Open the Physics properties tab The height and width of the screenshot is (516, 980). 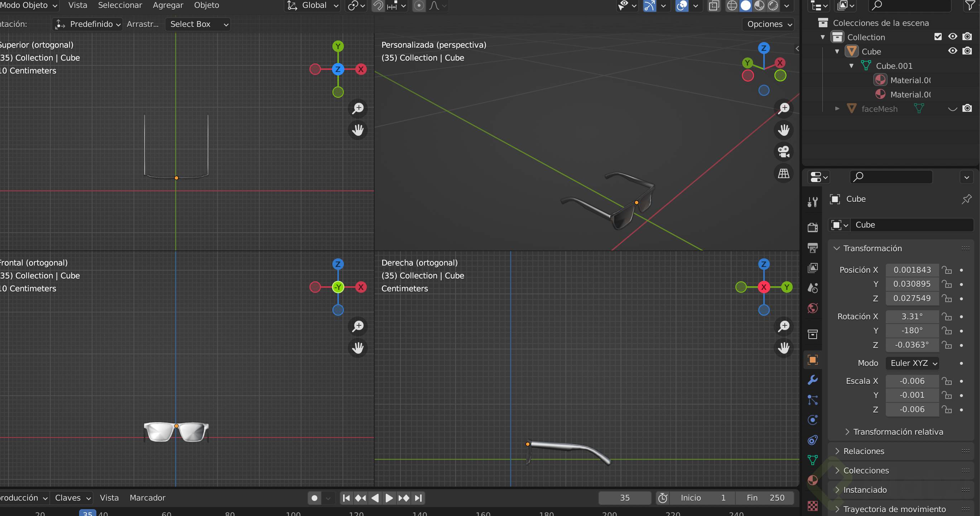coord(813,420)
